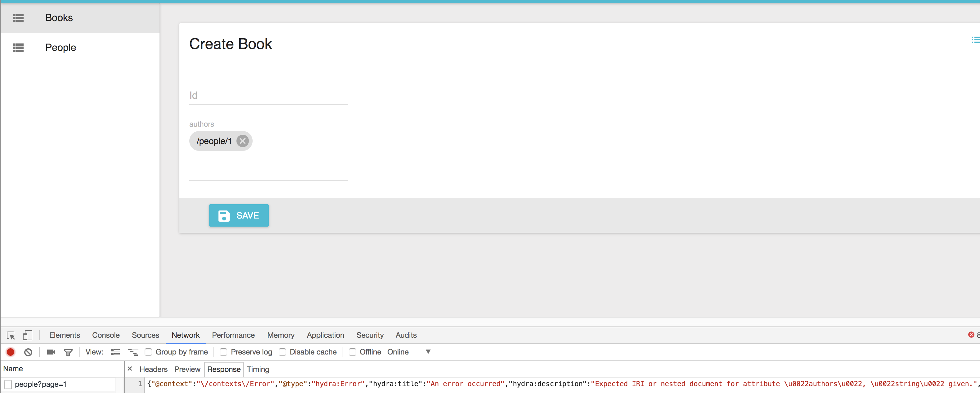980x393 pixels.
Task: Enable Preserve log checkbox
Action: (224, 352)
